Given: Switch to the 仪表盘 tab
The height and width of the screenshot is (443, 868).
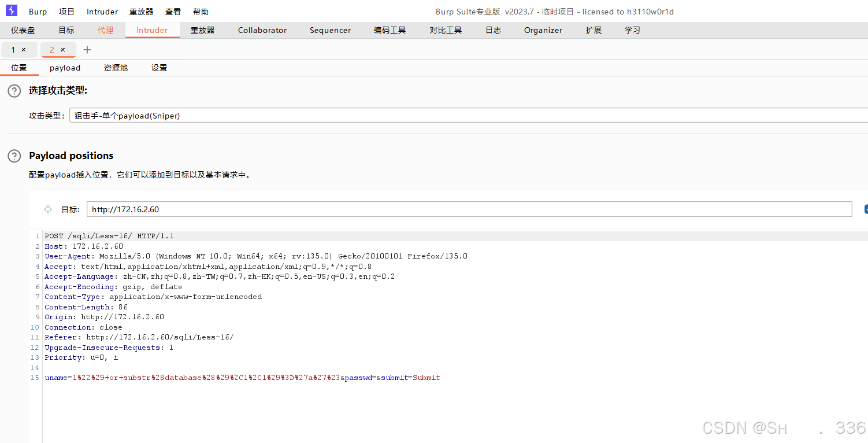Looking at the screenshot, I should (x=23, y=30).
